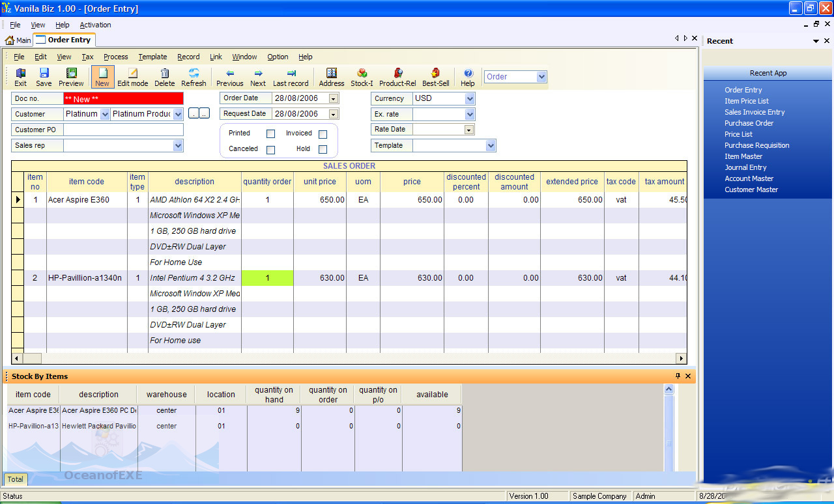Click sales order horizontal scrollbar right arrow
This screenshot has height=504, width=834.
pyautogui.click(x=682, y=358)
